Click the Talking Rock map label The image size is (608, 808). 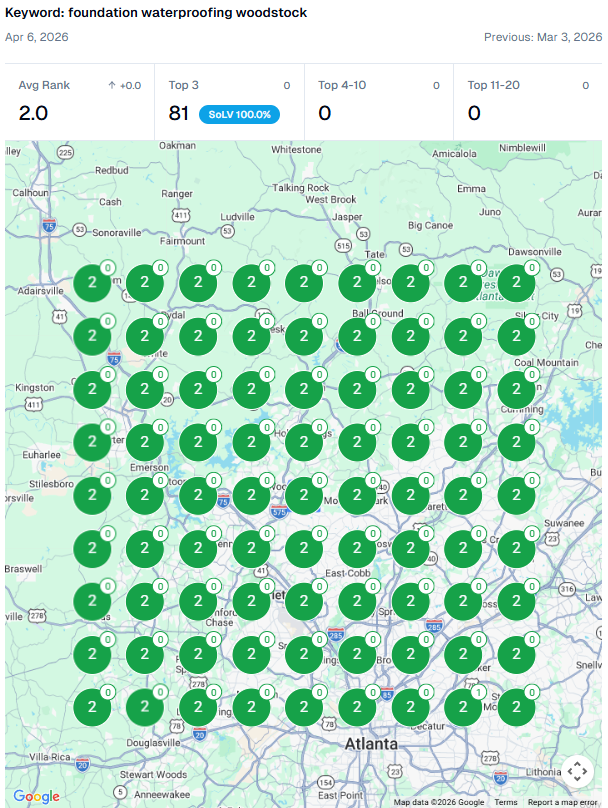tap(301, 188)
